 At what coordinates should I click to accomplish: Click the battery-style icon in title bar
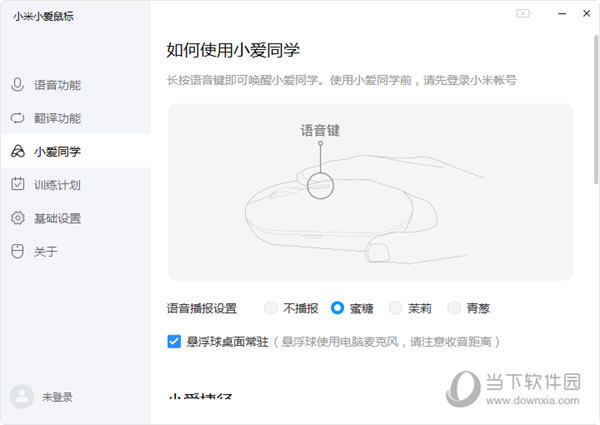[523, 13]
